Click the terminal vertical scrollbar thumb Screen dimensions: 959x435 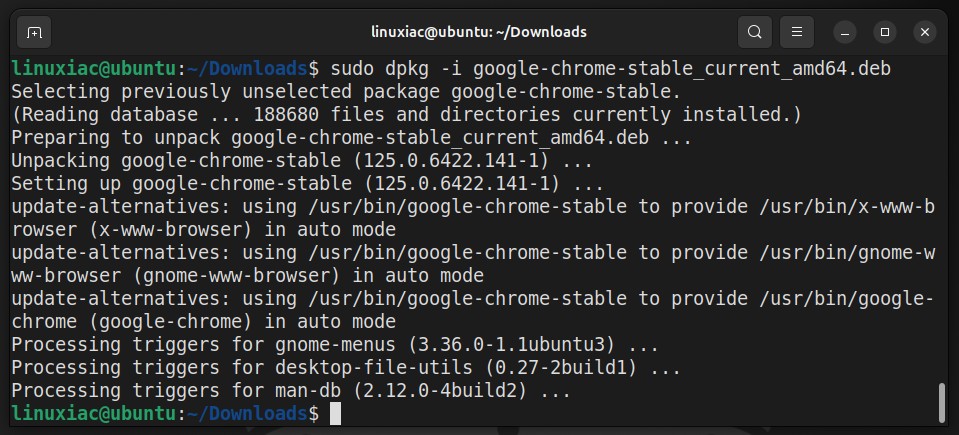coord(942,403)
